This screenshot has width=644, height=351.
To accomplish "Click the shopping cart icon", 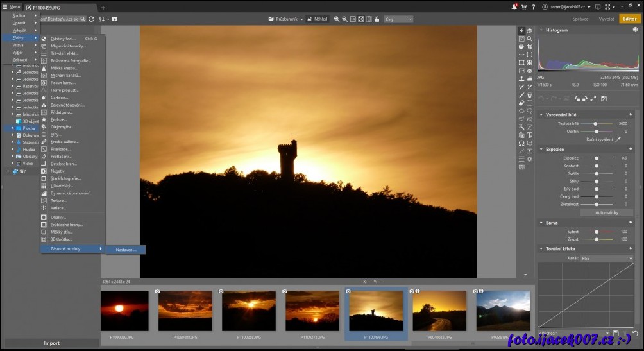I will (524, 7).
